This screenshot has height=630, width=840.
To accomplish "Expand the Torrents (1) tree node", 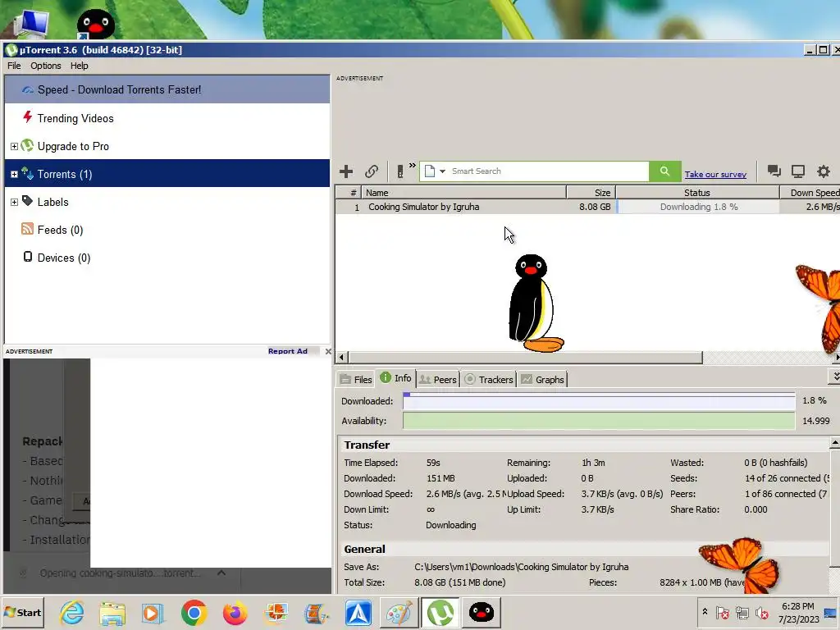I will (x=15, y=174).
